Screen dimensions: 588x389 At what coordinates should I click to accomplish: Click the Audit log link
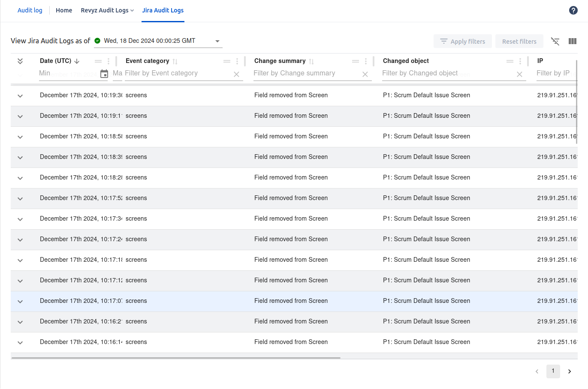pyautogui.click(x=30, y=10)
